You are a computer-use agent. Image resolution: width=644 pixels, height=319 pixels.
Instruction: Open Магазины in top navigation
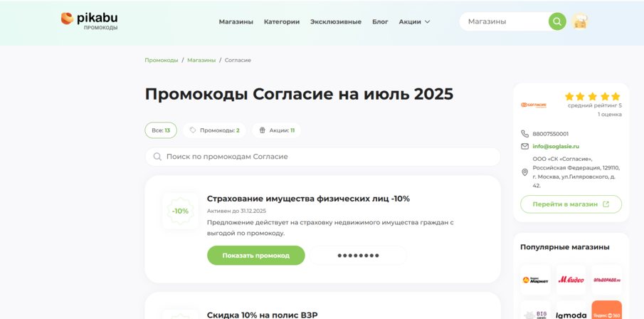click(x=236, y=22)
